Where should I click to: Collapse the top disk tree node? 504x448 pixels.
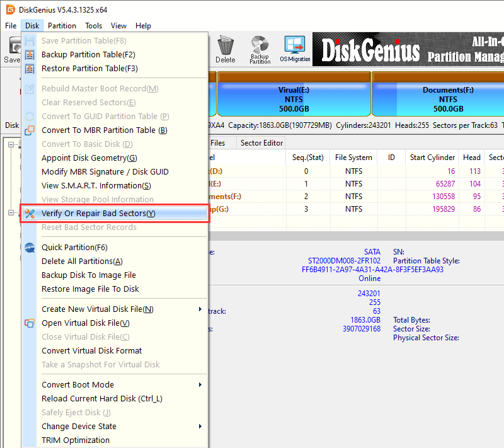(x=11, y=144)
